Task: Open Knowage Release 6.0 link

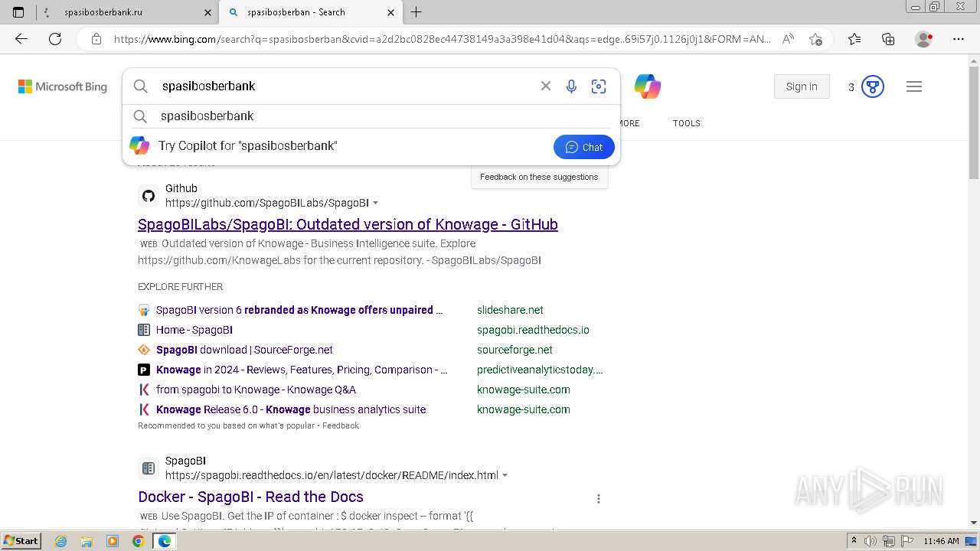Action: click(x=291, y=409)
